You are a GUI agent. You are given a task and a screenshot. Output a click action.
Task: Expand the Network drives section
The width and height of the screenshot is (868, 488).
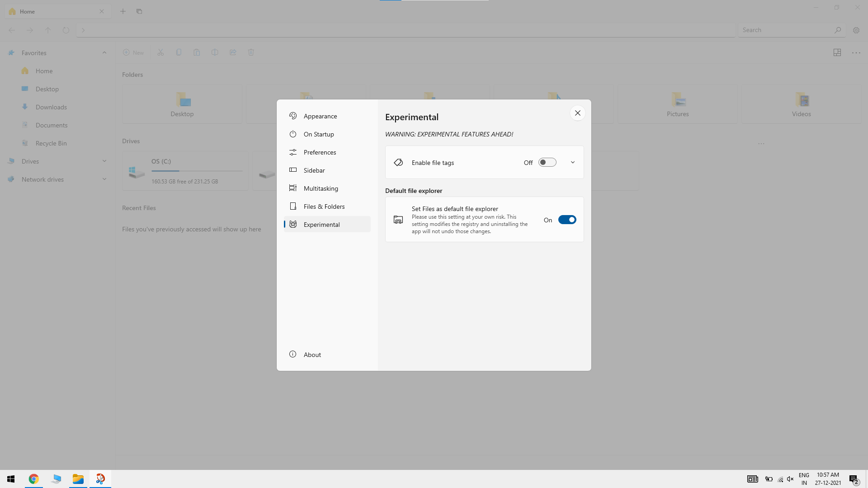104,179
